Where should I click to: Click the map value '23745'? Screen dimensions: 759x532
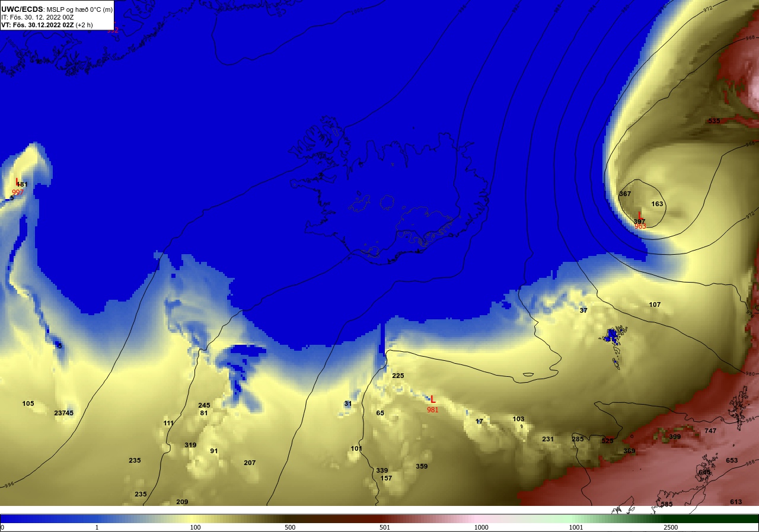[63, 413]
